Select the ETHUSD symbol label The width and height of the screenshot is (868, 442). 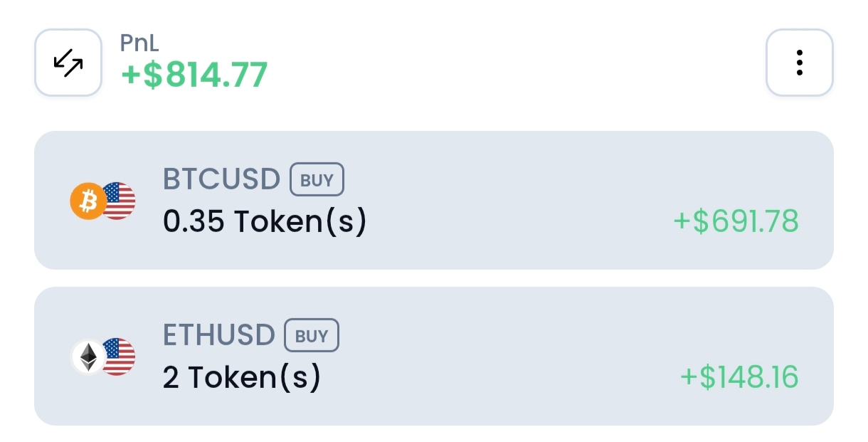pos(218,335)
